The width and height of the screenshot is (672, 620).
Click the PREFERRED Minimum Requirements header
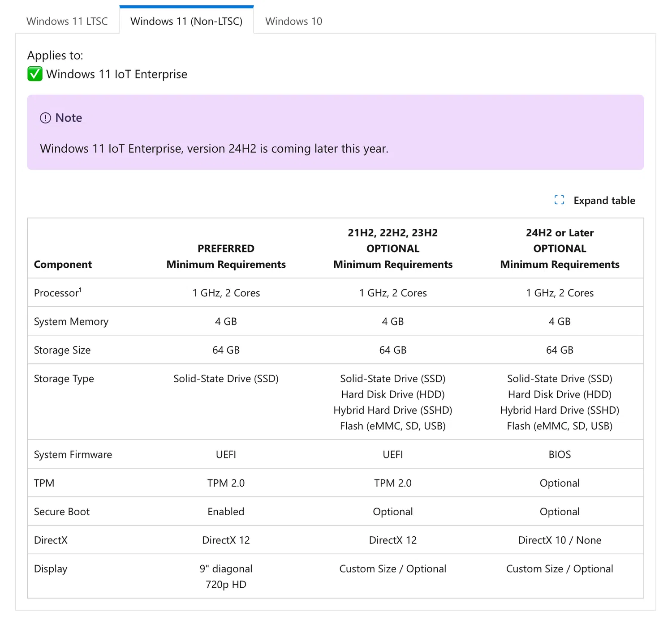point(226,257)
